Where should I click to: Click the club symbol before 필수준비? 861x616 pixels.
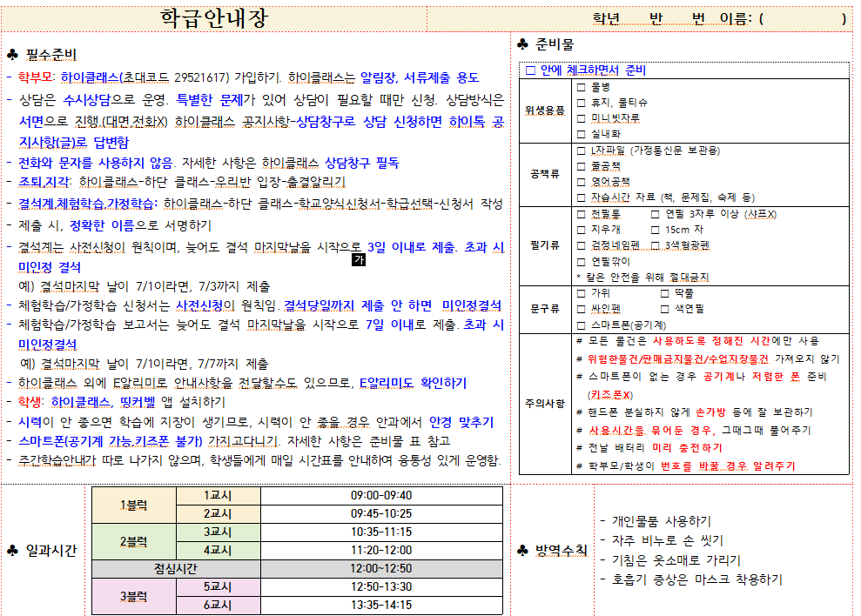[x=13, y=54]
